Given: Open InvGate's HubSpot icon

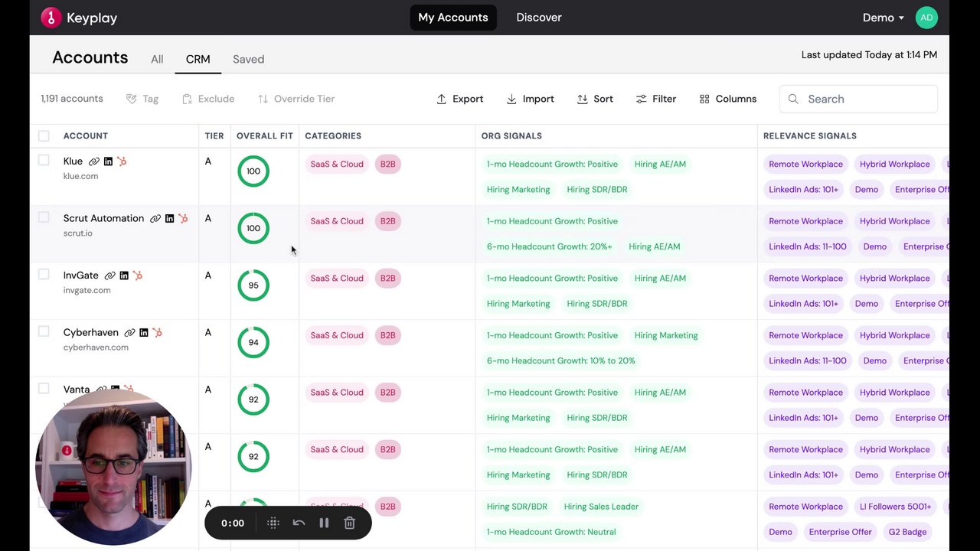Looking at the screenshot, I should (x=137, y=275).
